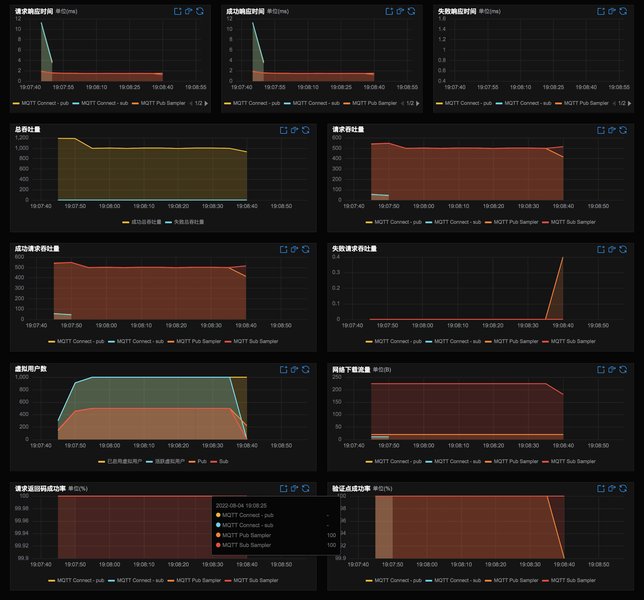Image resolution: width=644 pixels, height=600 pixels.
Task: Refresh the 总吞吐量 chart
Action: point(306,130)
